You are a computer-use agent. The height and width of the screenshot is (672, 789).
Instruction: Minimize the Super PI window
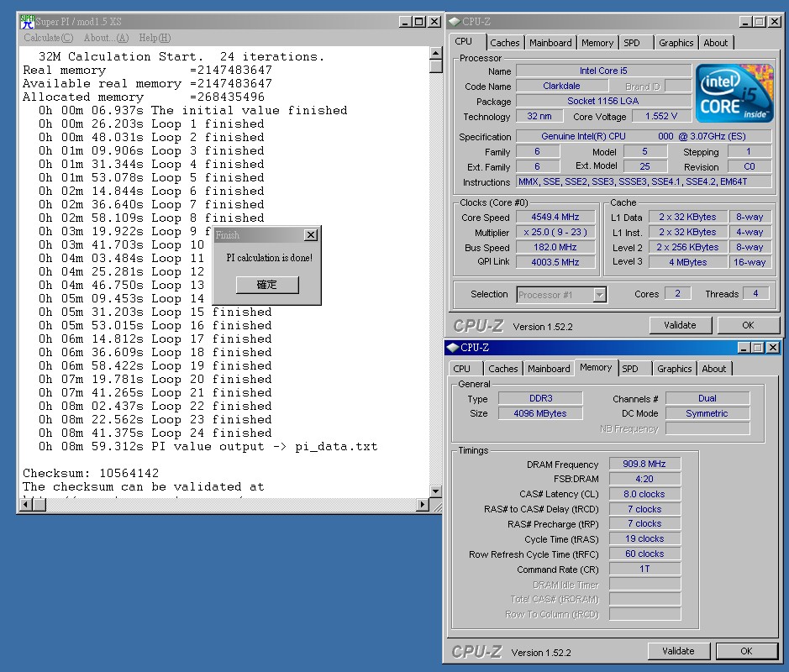coord(405,22)
